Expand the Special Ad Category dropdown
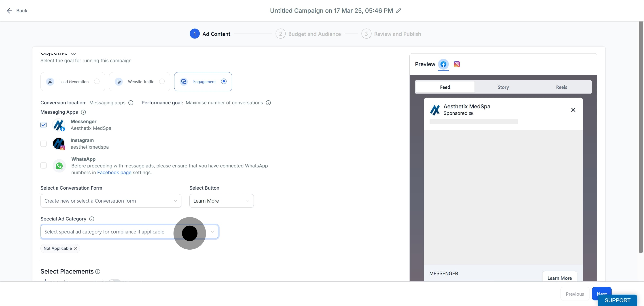644x306 pixels. click(x=129, y=232)
